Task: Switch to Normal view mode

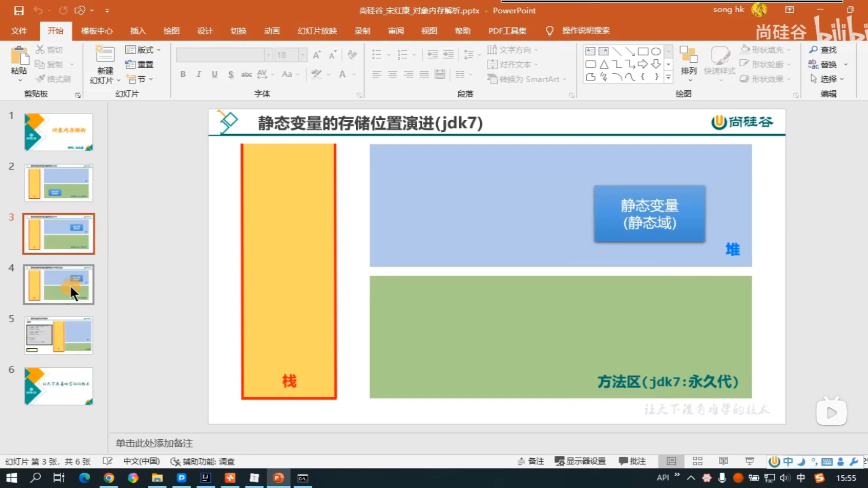Action: [x=671, y=461]
